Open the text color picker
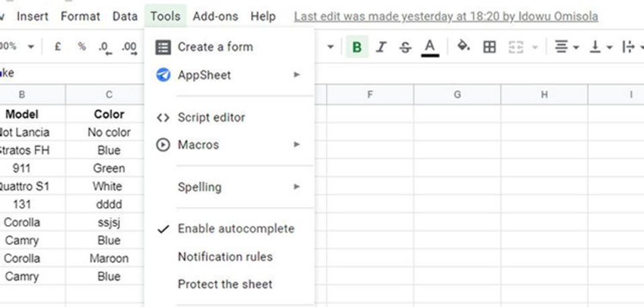The image size is (644, 307). 429,48
